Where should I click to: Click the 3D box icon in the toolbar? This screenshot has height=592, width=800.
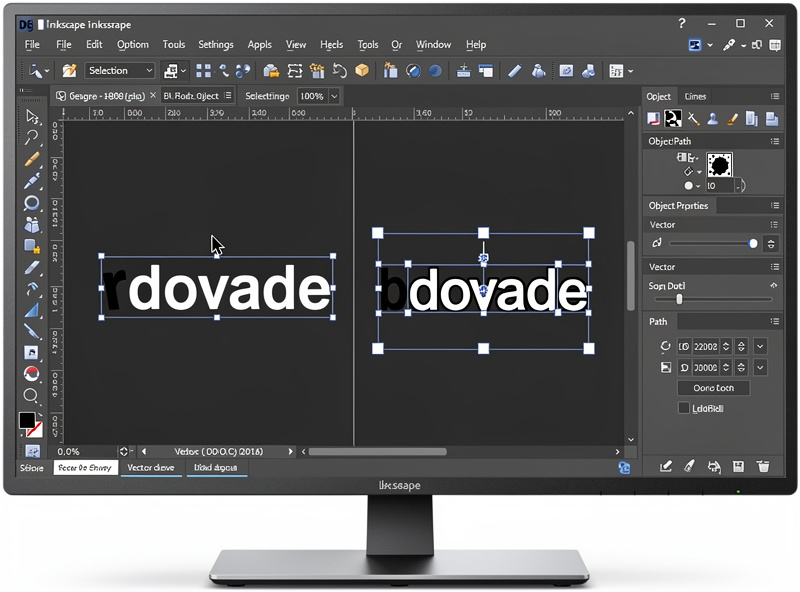[362, 70]
